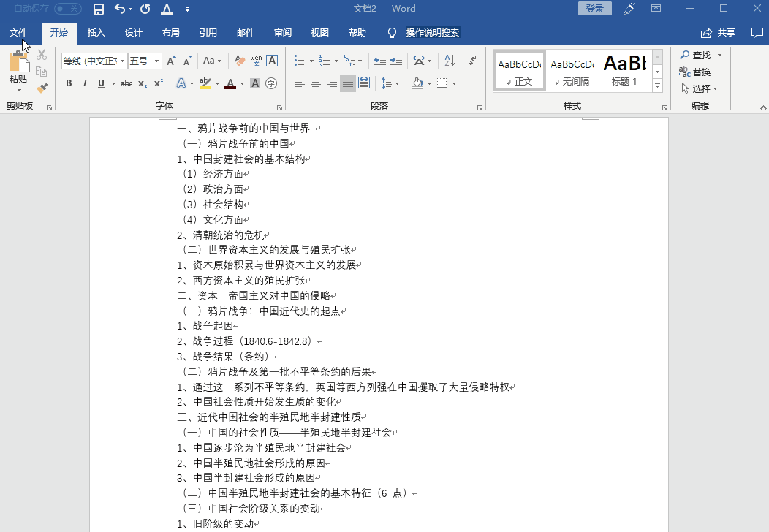The height and width of the screenshot is (532, 769).
Task: Open the phonetic guide (wén) tool
Action: tap(256, 61)
